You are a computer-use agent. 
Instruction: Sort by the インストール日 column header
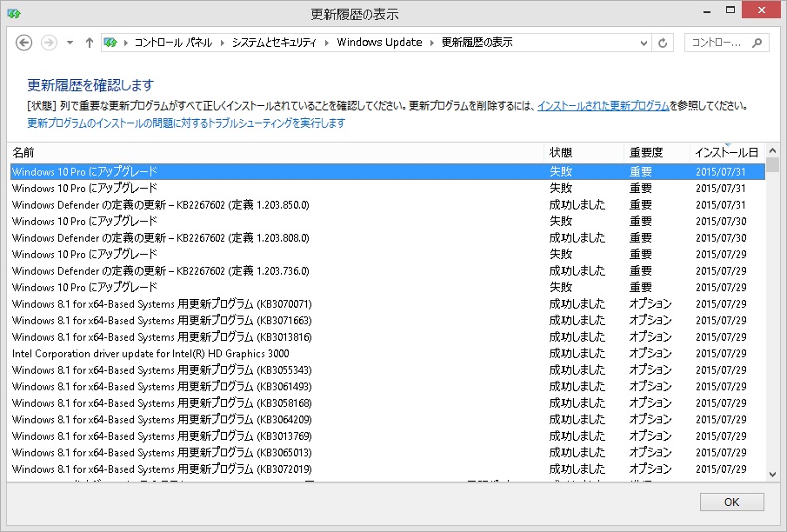pyautogui.click(x=727, y=153)
